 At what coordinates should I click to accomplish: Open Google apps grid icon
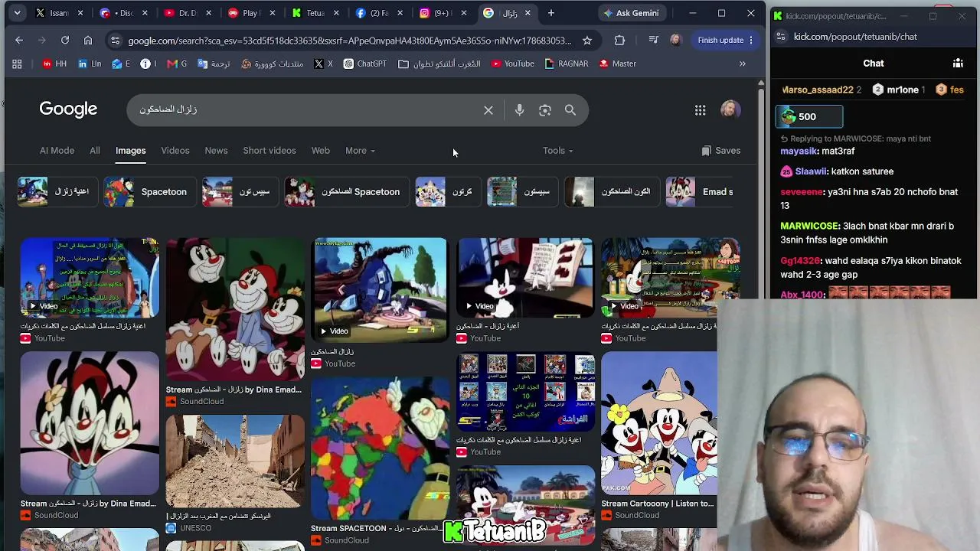coord(700,110)
